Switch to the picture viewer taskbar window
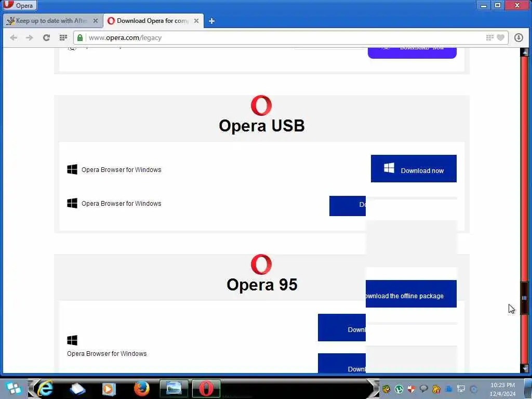 coord(174,389)
